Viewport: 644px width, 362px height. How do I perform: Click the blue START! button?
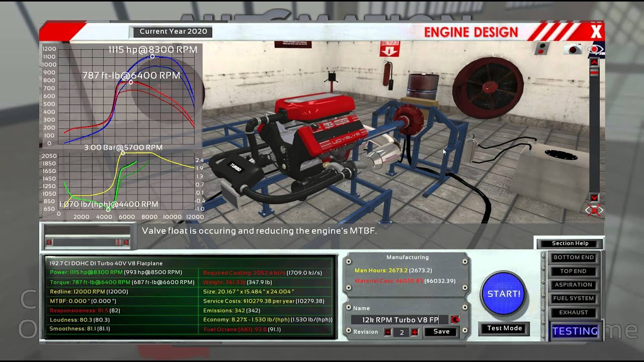(x=504, y=294)
